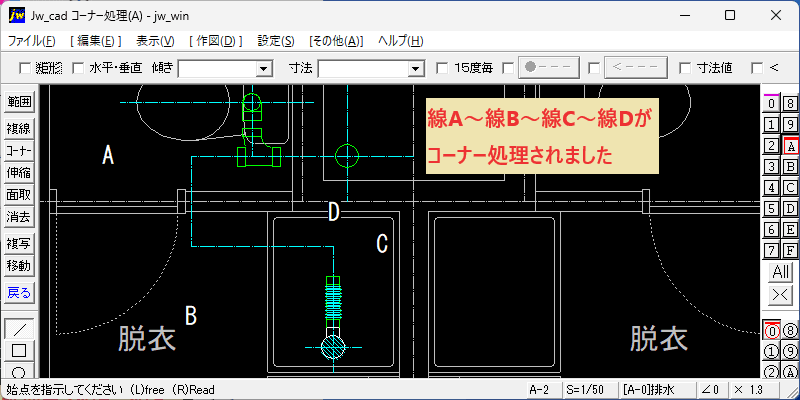Pick the 複写 copy tool
Image resolution: width=800 pixels, height=400 pixels.
(x=19, y=244)
